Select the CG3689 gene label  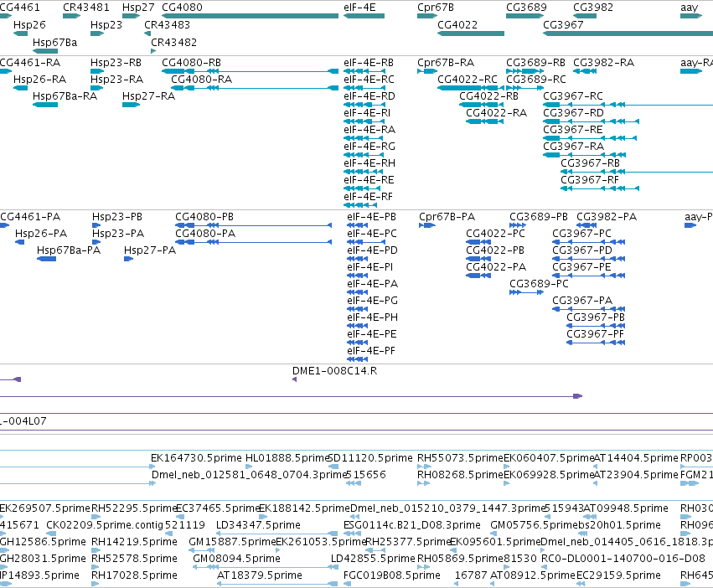click(x=526, y=8)
